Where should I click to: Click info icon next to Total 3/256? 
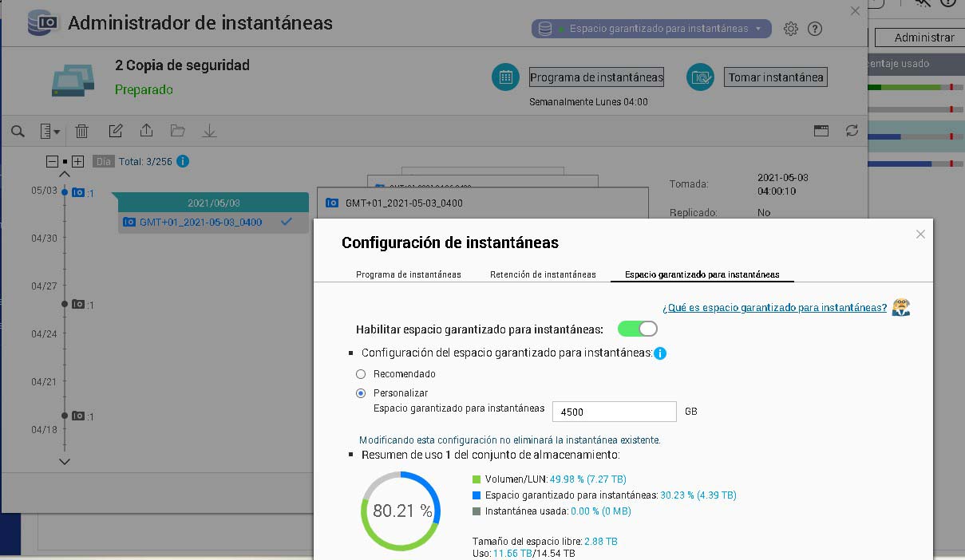pyautogui.click(x=183, y=161)
